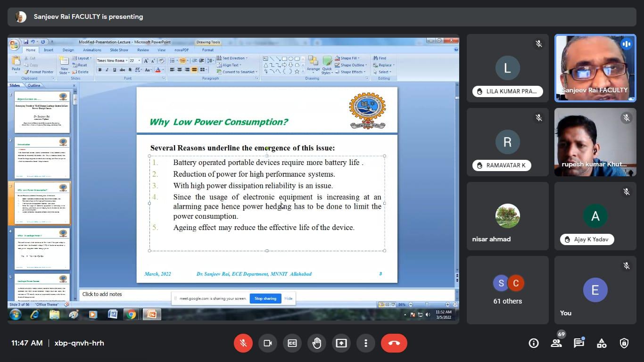Leave the call with the red button
This screenshot has width=644, height=362.
pyautogui.click(x=394, y=343)
